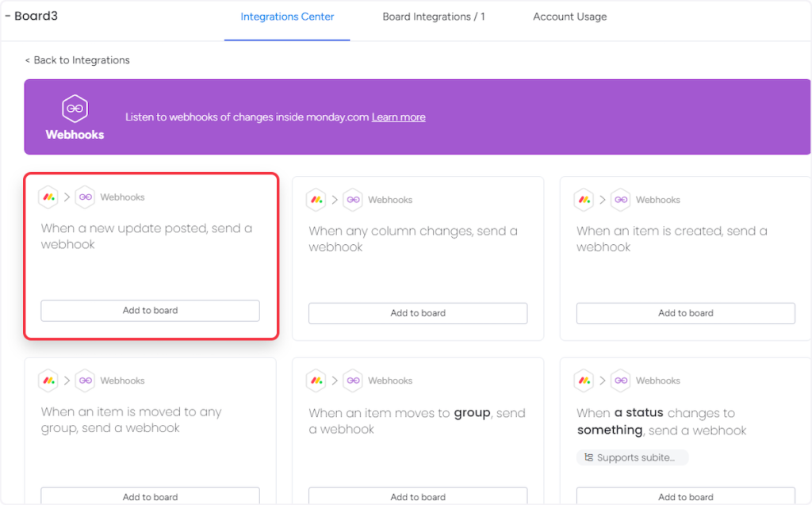Add item created webhook to board
Screen dimensions: 812x505
685,313
